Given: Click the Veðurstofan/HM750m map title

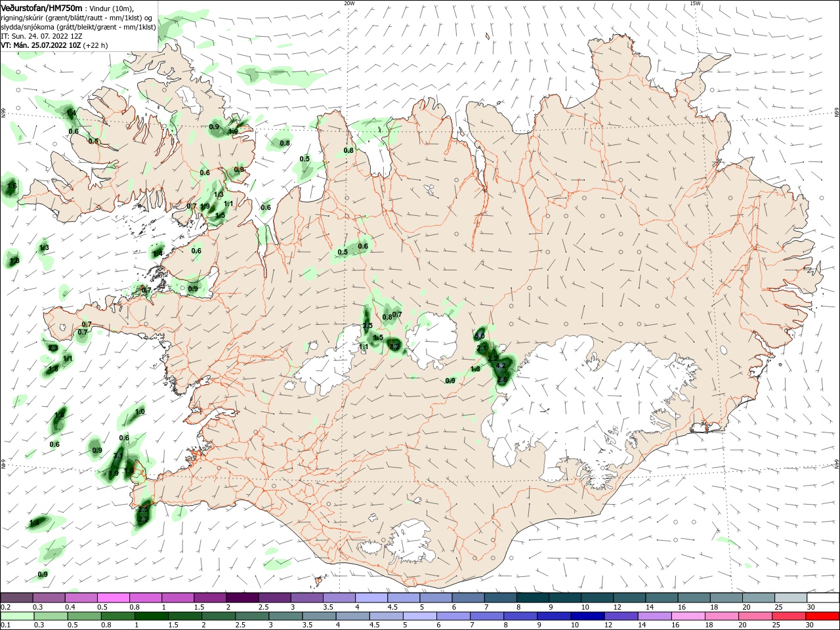Looking at the screenshot, I should coord(41,7).
